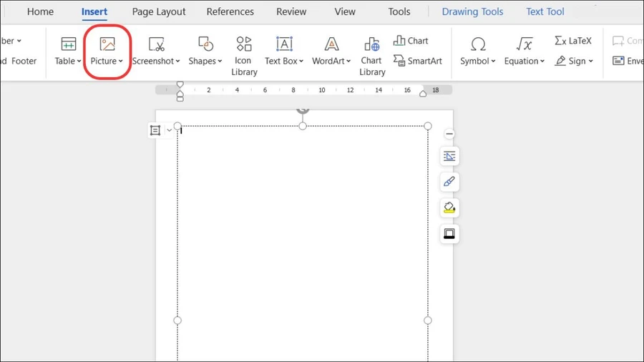Go to the Review tab
Image resolution: width=644 pixels, height=362 pixels.
291,11
